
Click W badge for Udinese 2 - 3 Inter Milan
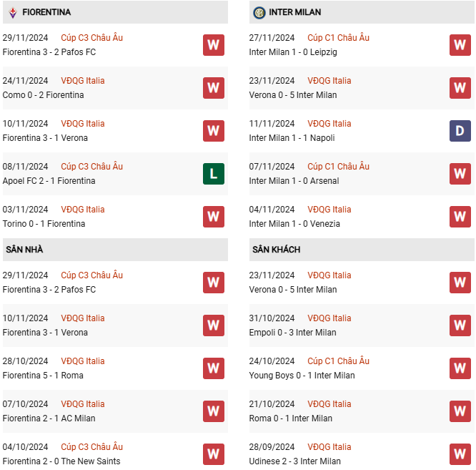[460, 454]
